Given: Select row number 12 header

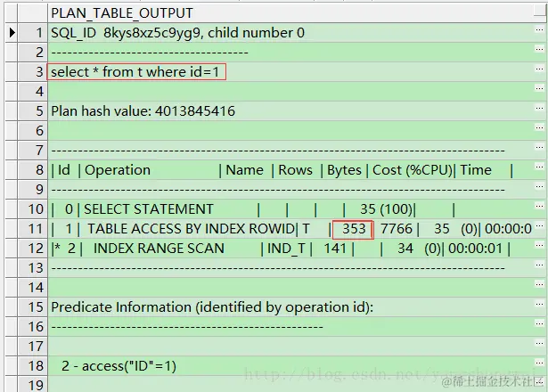Looking at the screenshot, I should [32, 248].
